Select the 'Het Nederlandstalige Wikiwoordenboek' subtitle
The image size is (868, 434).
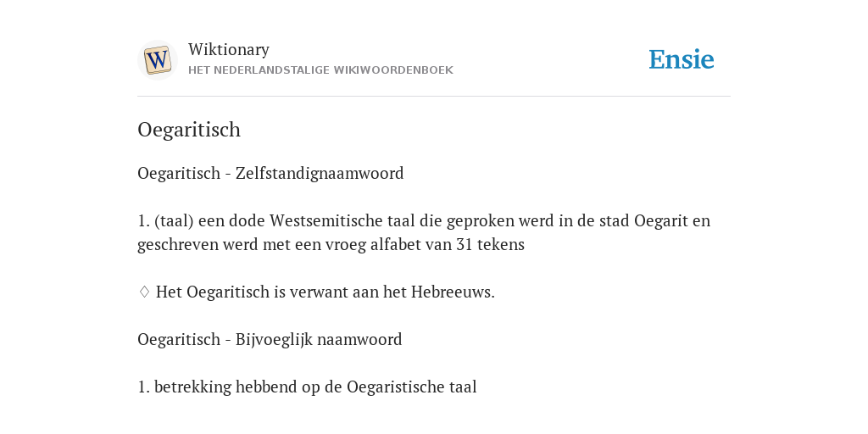click(x=320, y=70)
